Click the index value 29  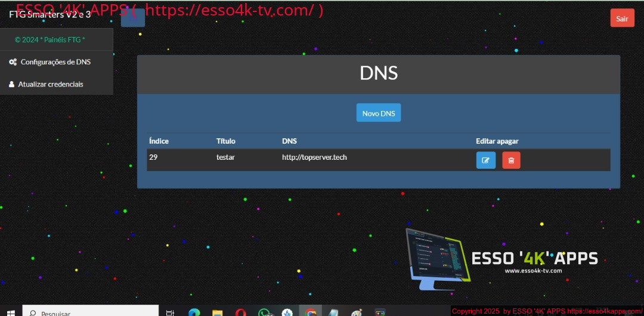(153, 157)
